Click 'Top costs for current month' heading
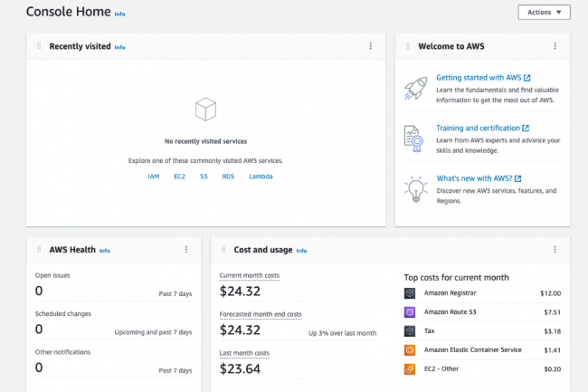This screenshot has height=392, width=588. (456, 278)
